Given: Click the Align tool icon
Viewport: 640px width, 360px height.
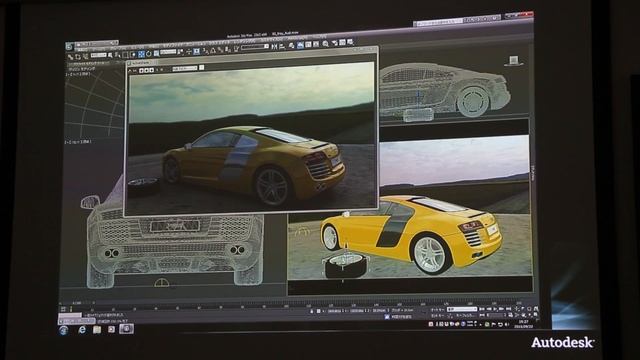Looking at the screenshot, I should pos(282,46).
